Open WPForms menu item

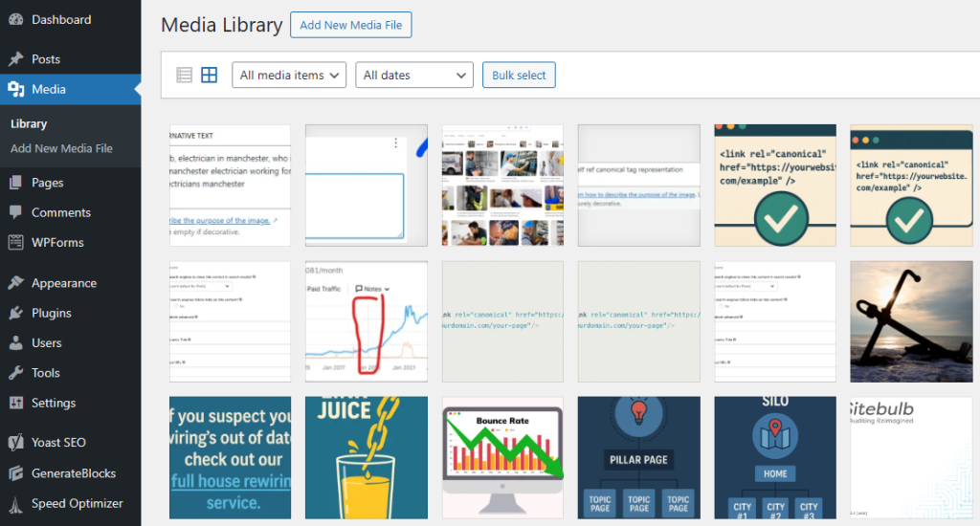57,242
